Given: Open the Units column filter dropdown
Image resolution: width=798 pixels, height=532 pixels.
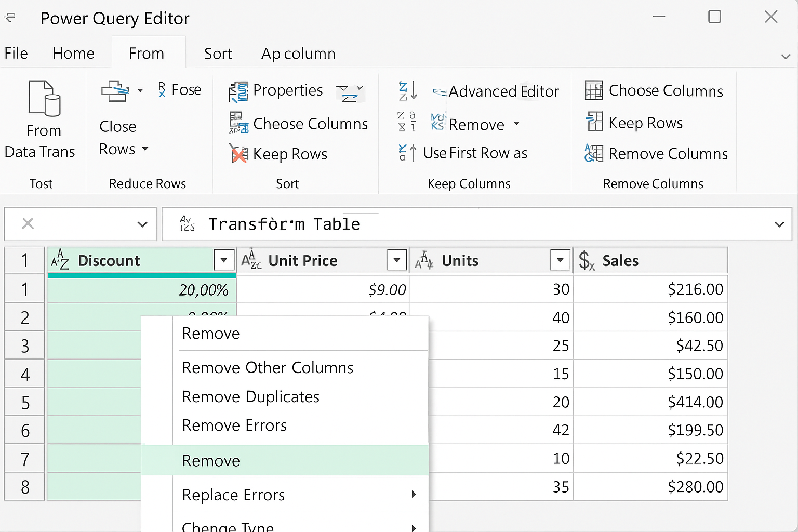Looking at the screenshot, I should click(x=560, y=260).
